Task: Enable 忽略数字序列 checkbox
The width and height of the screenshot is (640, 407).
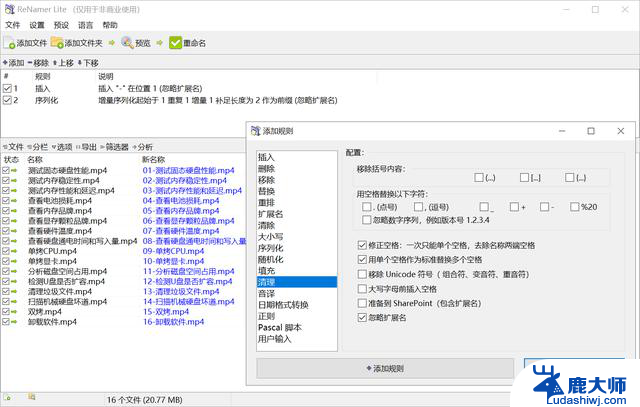Action: click(x=367, y=220)
